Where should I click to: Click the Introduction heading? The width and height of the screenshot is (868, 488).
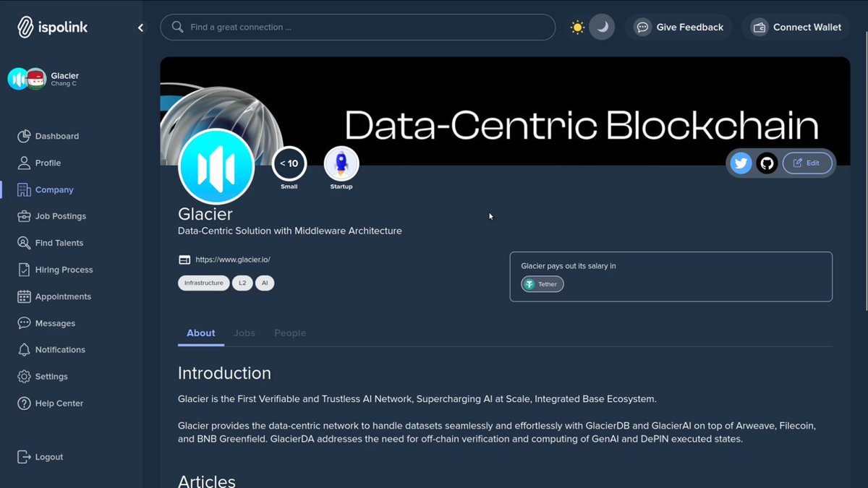(x=224, y=373)
